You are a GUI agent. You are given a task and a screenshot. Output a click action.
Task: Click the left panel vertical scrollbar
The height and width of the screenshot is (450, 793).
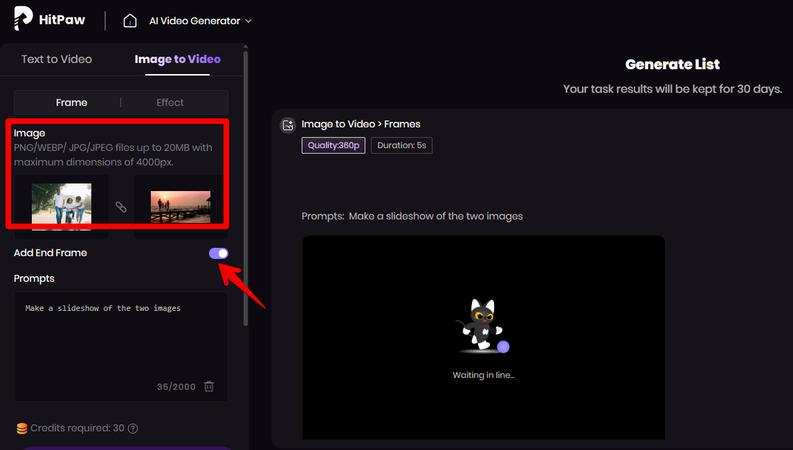[x=246, y=180]
